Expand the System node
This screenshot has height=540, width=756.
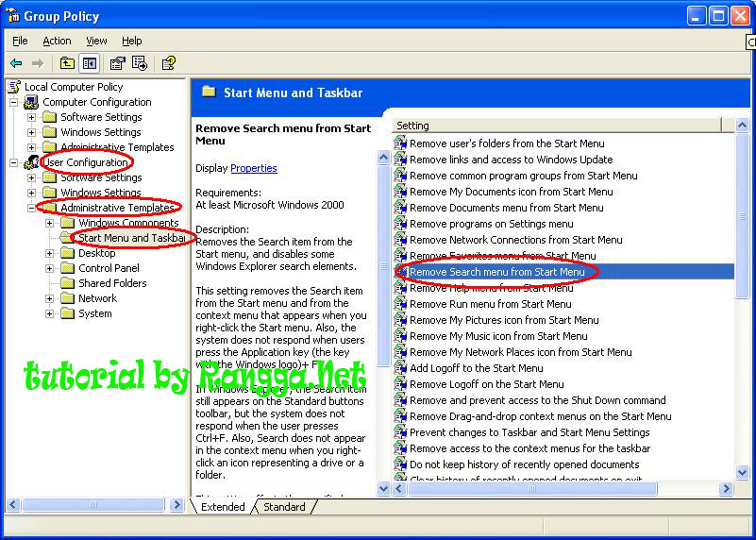tap(50, 313)
